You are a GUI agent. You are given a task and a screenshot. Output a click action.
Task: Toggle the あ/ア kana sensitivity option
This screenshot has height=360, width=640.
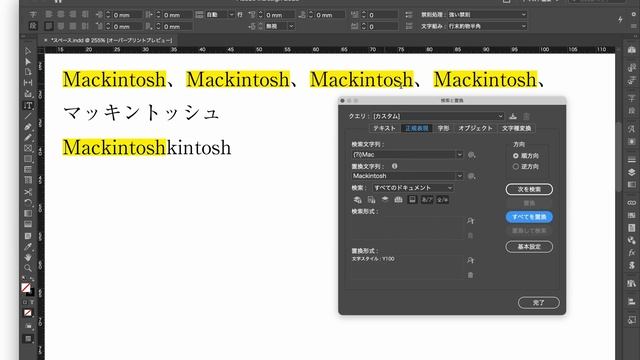[427, 200]
